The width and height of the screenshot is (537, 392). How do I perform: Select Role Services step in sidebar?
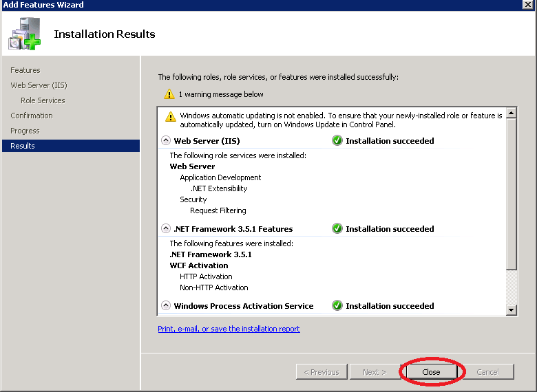pyautogui.click(x=43, y=100)
